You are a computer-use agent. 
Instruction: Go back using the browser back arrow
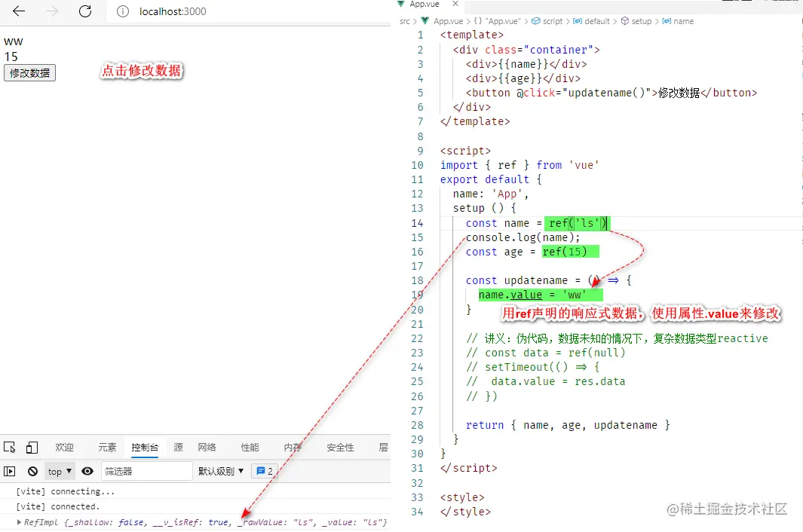(18, 11)
